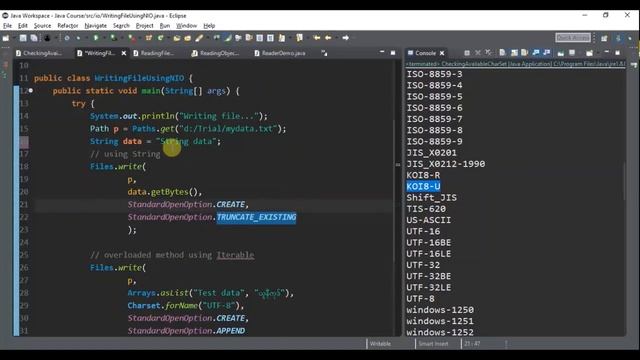Click the New Java Class toolbar icon
The height and width of the screenshot is (360, 640).
tap(160, 38)
